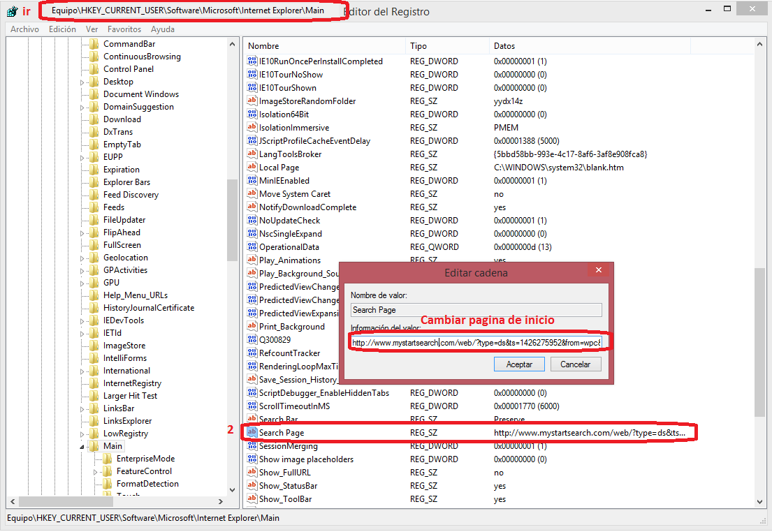772x532 pixels.
Task: Click the value data URL text field
Action: coord(476,343)
